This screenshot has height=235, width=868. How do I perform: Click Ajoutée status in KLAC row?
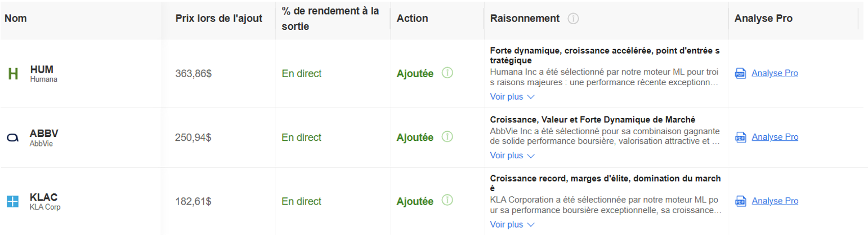point(415,201)
